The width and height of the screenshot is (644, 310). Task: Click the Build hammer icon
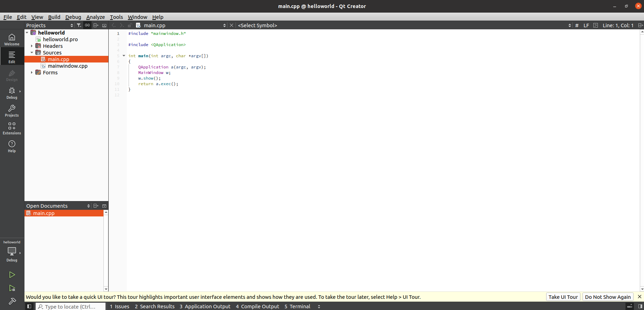tap(12, 301)
